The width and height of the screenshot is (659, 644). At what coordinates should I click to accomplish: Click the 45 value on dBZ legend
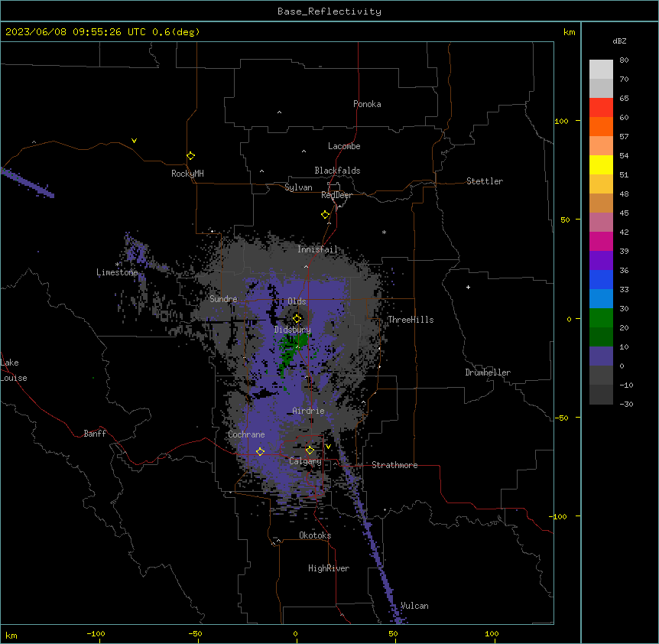624,213
